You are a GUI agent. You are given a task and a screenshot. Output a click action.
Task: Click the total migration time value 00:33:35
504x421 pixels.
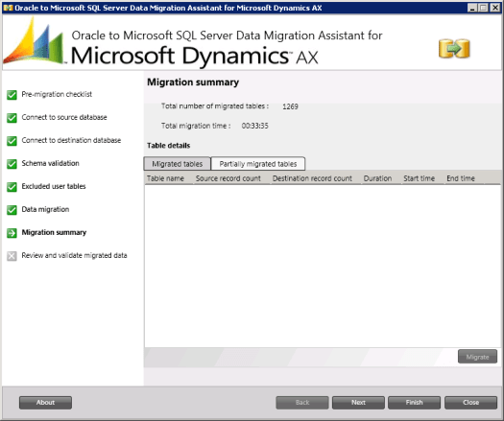tap(255, 126)
